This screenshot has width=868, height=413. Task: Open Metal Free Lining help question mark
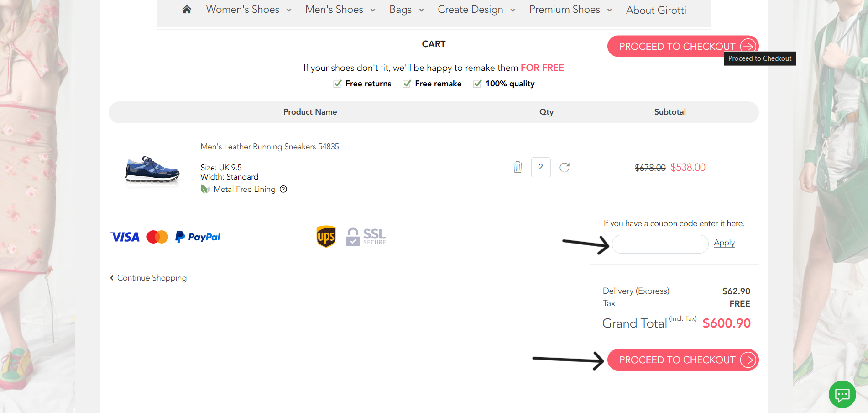tap(283, 189)
